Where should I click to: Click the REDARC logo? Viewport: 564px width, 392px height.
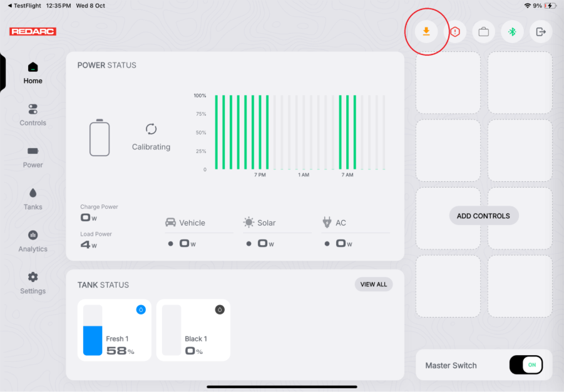click(32, 31)
